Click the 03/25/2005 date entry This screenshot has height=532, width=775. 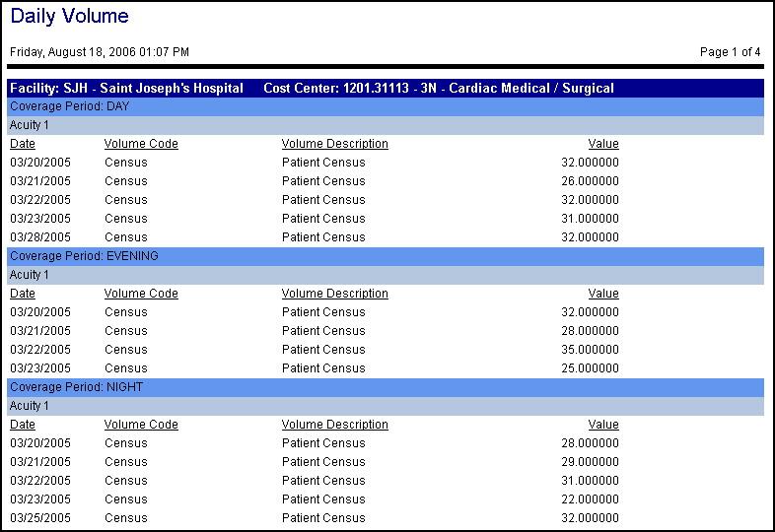(x=40, y=518)
